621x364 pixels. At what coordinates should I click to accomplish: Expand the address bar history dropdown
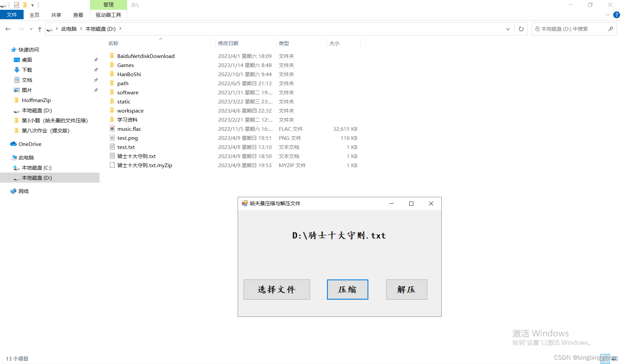(508, 29)
